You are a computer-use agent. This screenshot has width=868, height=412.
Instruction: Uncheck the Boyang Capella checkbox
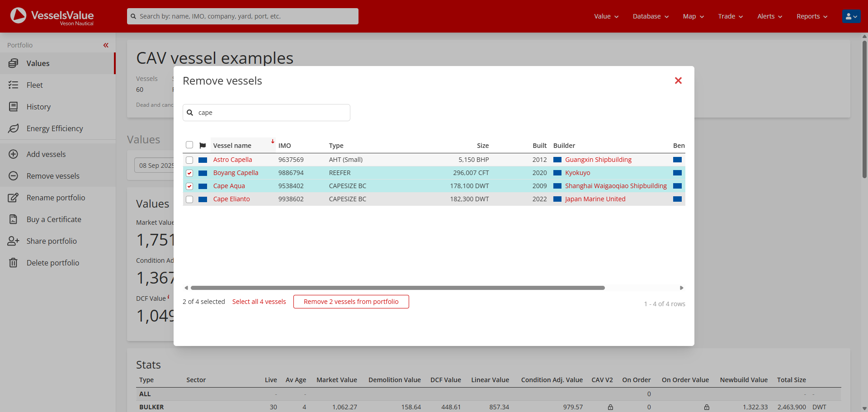point(189,173)
